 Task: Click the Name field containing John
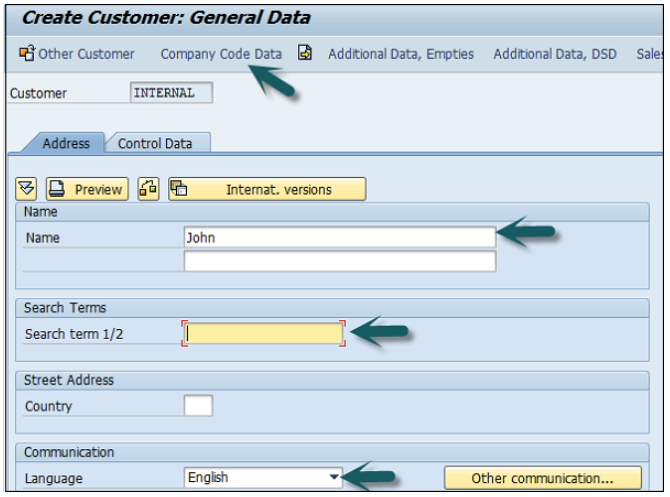click(x=340, y=238)
